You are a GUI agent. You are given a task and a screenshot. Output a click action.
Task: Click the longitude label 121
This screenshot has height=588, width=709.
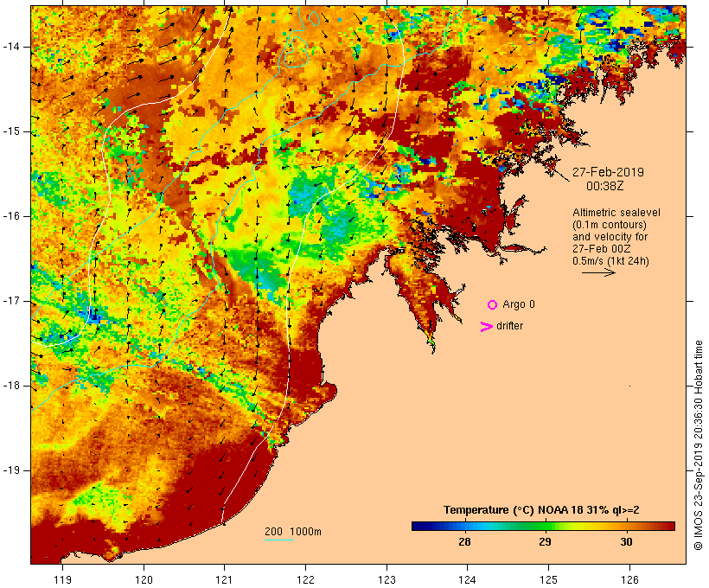(224, 579)
